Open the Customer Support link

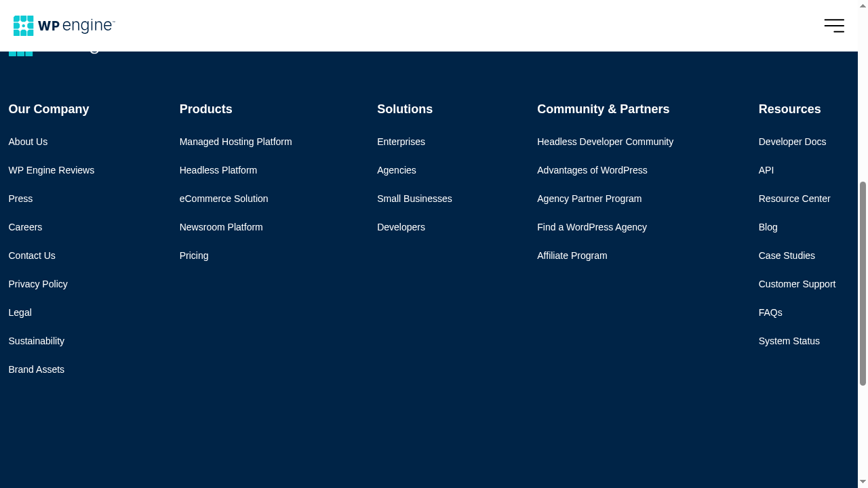coord(797,284)
